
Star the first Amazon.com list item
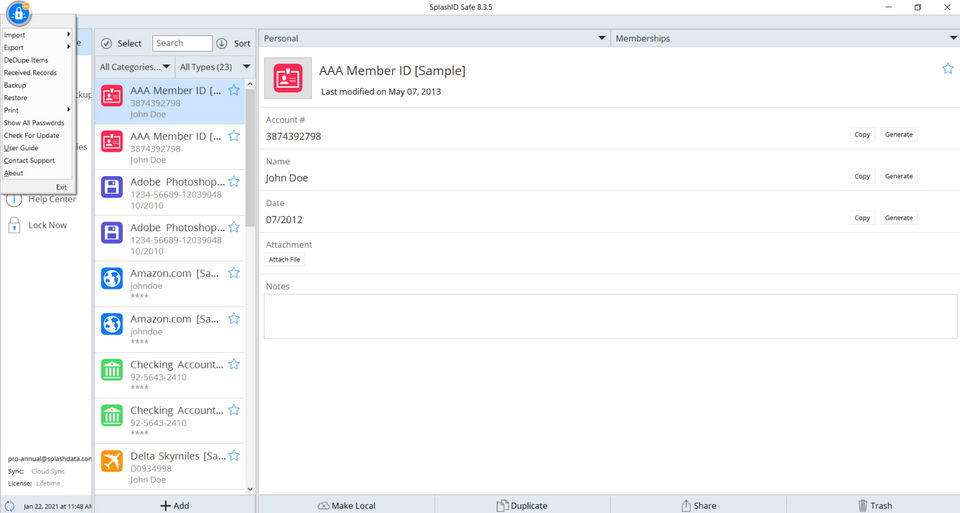pos(234,273)
